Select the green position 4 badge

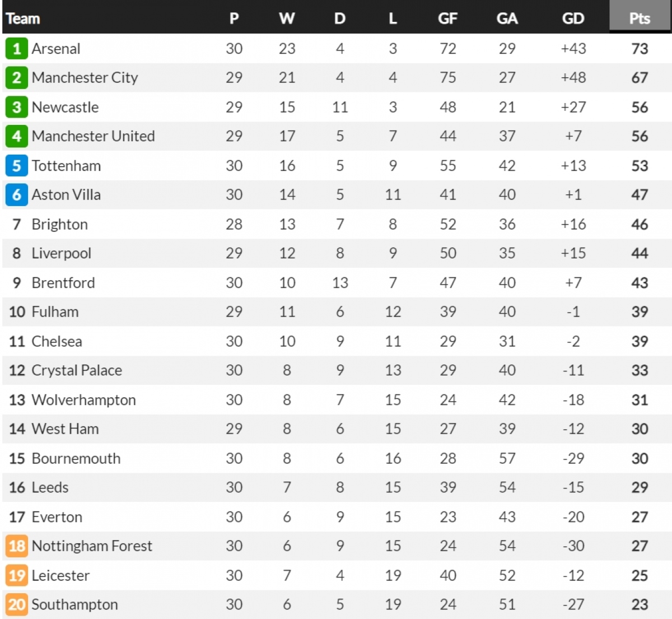(x=16, y=136)
